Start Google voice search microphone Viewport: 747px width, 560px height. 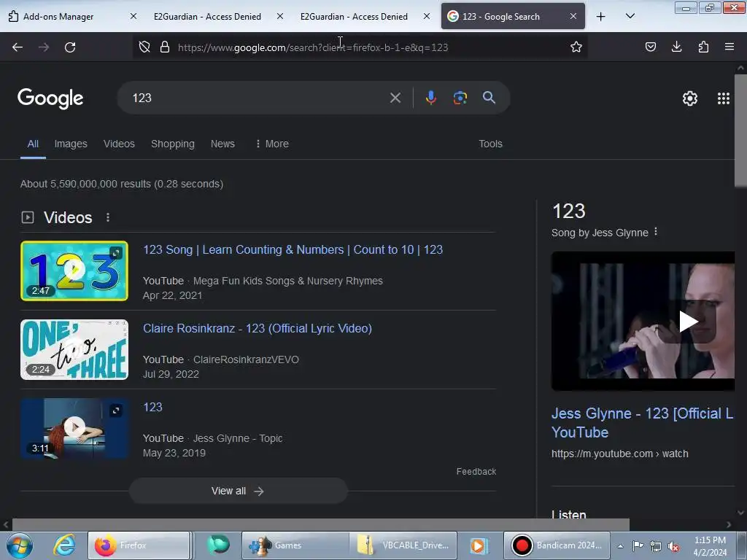430,98
